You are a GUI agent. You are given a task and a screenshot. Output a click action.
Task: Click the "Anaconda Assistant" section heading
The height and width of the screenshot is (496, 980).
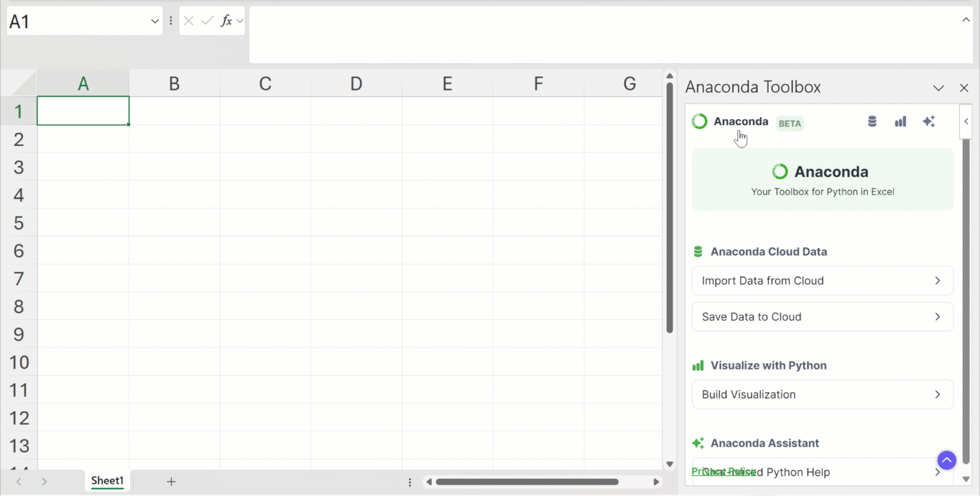point(765,443)
